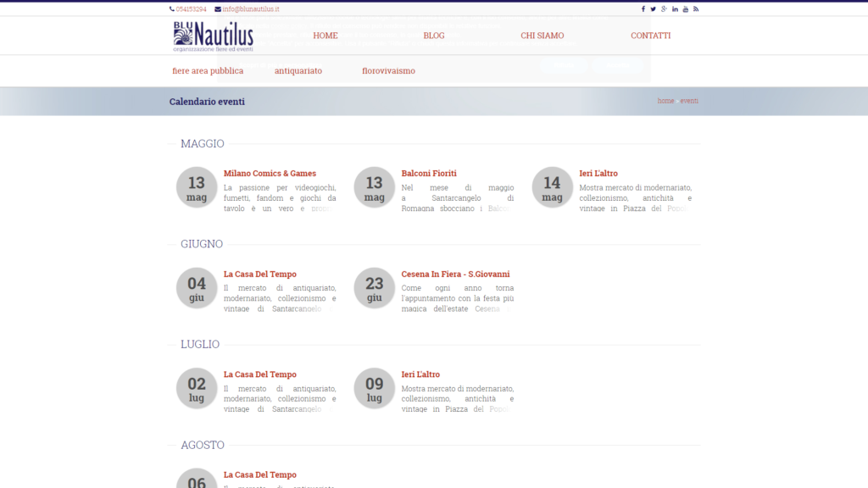Click the home breadcrumb link
868x488 pixels.
665,101
